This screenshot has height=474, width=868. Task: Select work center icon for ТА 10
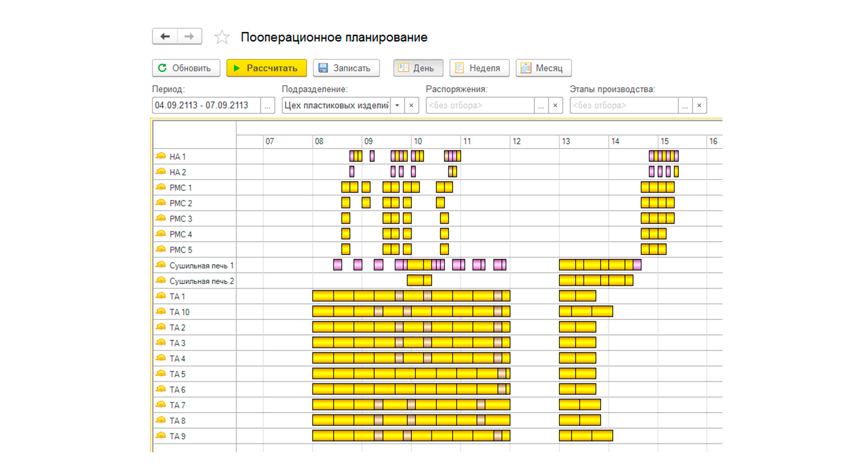(161, 311)
